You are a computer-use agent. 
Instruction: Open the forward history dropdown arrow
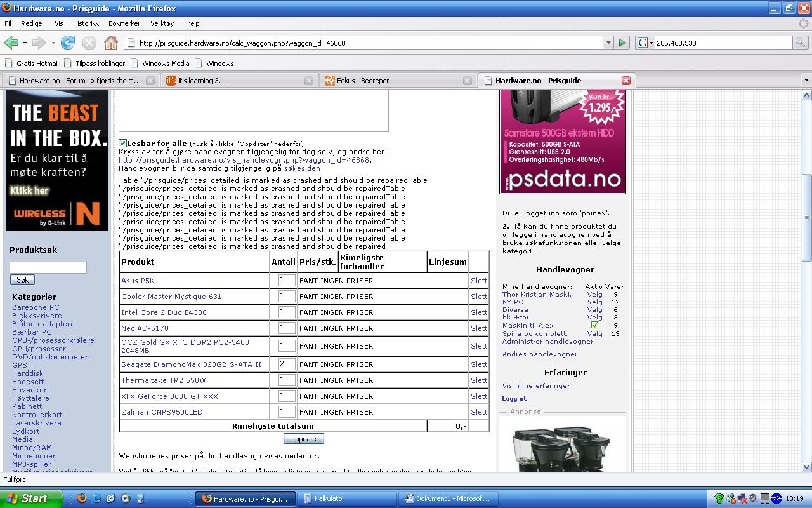pos(53,43)
